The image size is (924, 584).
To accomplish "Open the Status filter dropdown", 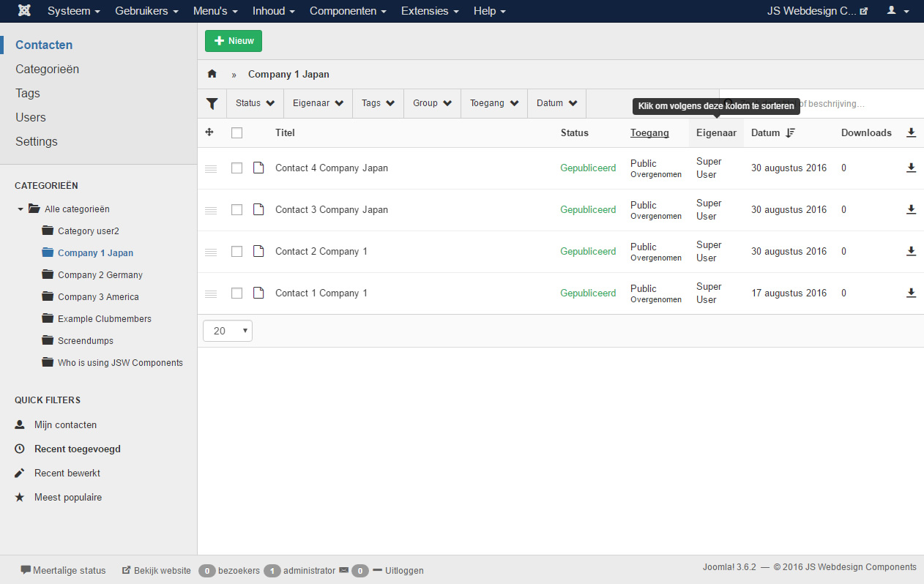I will pyautogui.click(x=255, y=103).
